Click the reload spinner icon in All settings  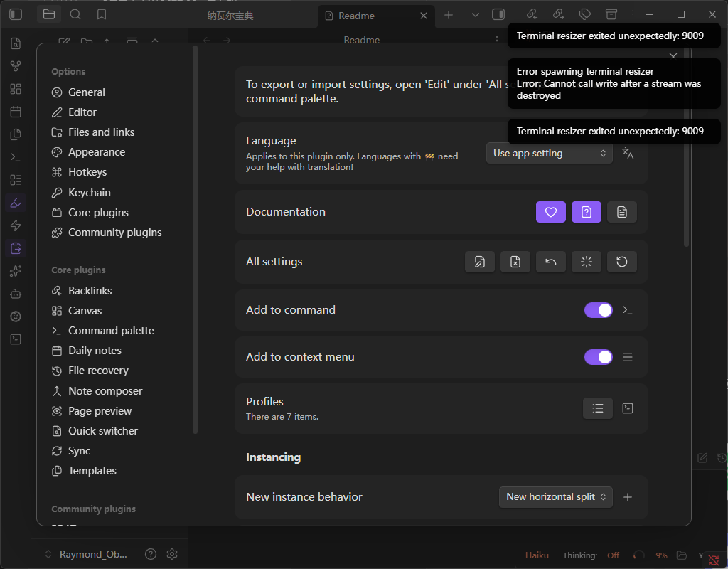(x=586, y=262)
